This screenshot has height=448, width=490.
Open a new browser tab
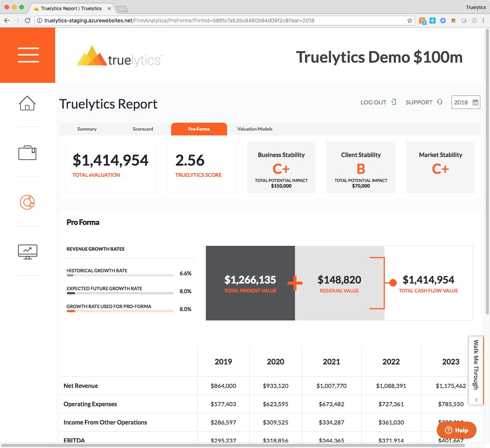[x=122, y=9]
